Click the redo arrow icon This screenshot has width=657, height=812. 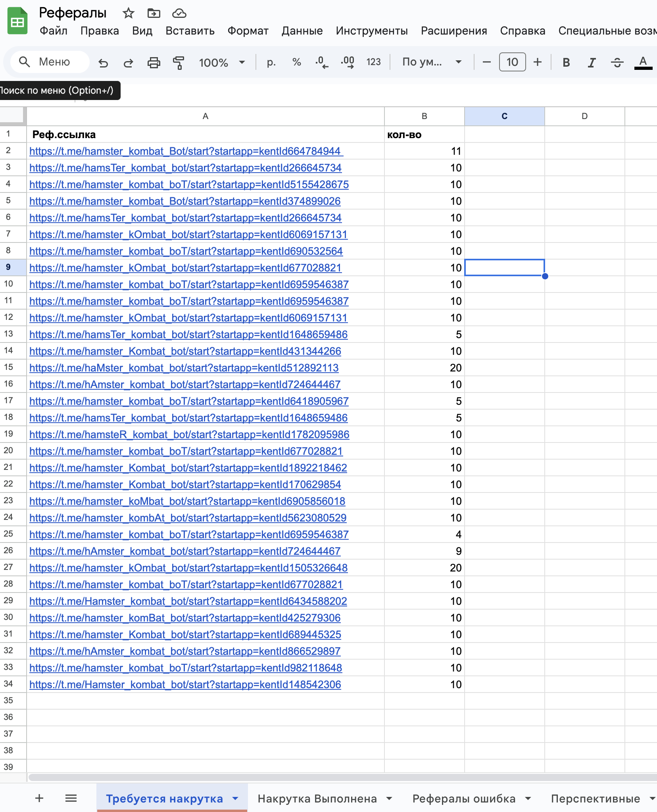pyautogui.click(x=128, y=62)
